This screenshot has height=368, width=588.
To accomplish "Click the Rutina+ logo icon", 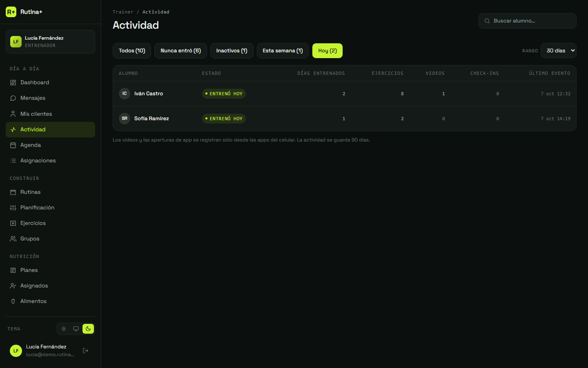I will pos(11,12).
